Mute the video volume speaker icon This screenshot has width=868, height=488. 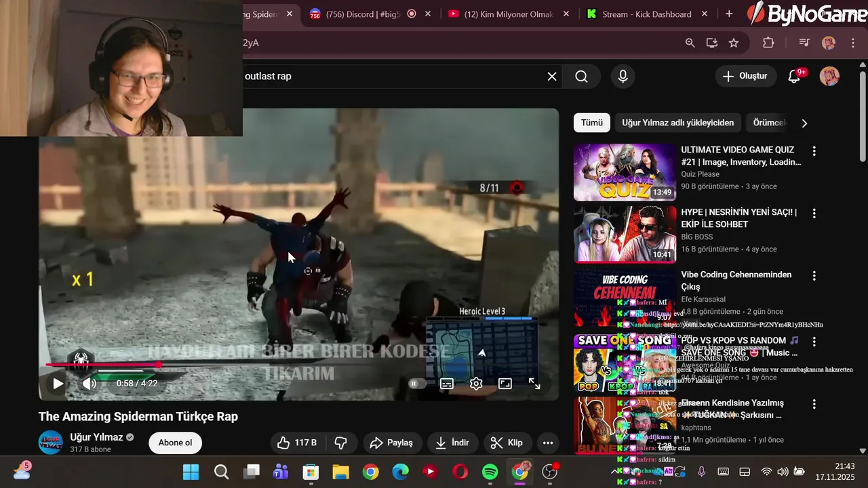point(89,384)
